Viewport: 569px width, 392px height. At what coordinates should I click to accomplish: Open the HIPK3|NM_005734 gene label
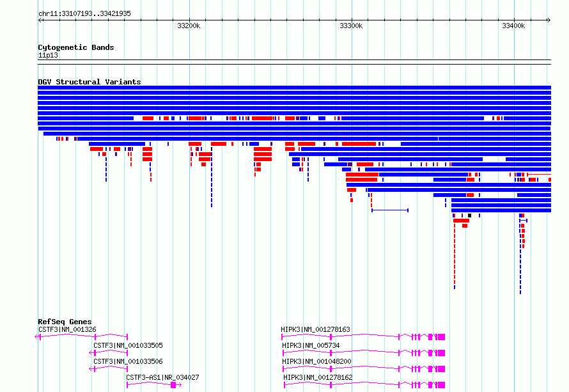coord(311,345)
